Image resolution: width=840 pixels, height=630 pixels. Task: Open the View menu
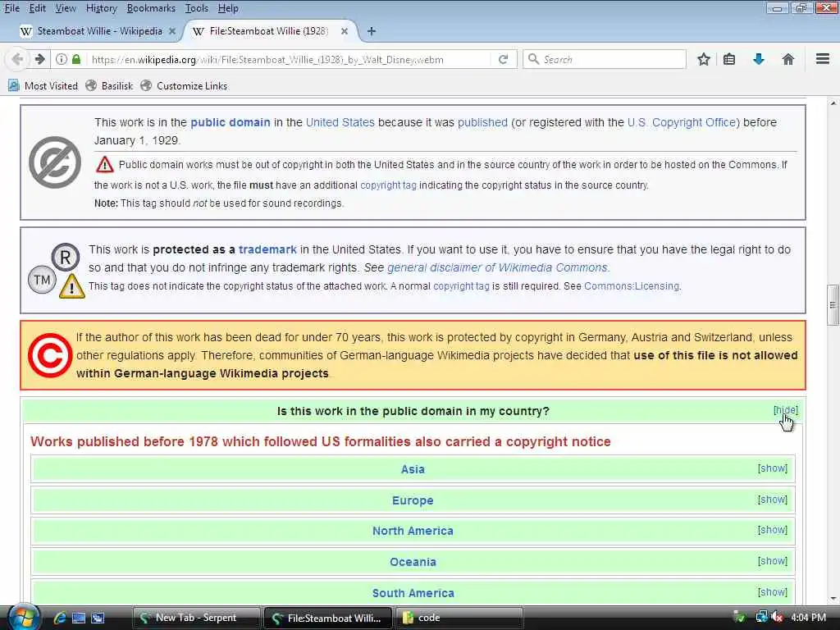66,8
